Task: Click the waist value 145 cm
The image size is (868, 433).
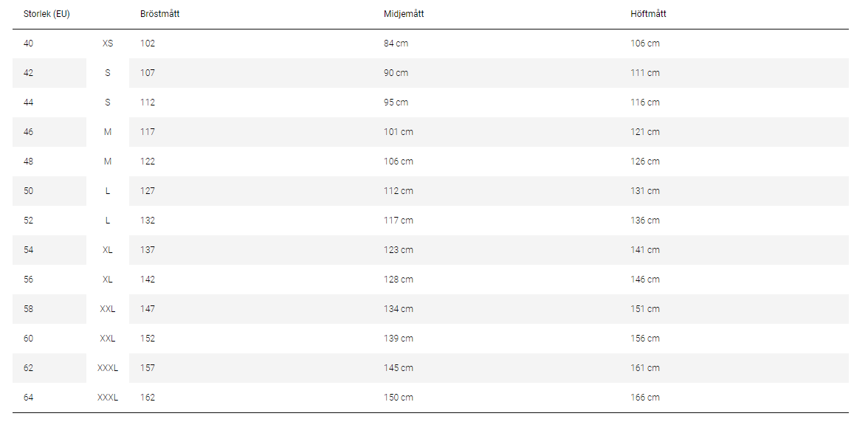Action: click(399, 368)
